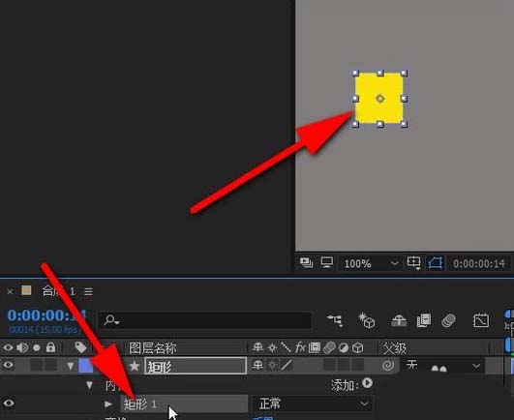This screenshot has height=420, width=514.
Task: Toggle motion blur switch for the 矩形 layer
Action: pos(329,365)
